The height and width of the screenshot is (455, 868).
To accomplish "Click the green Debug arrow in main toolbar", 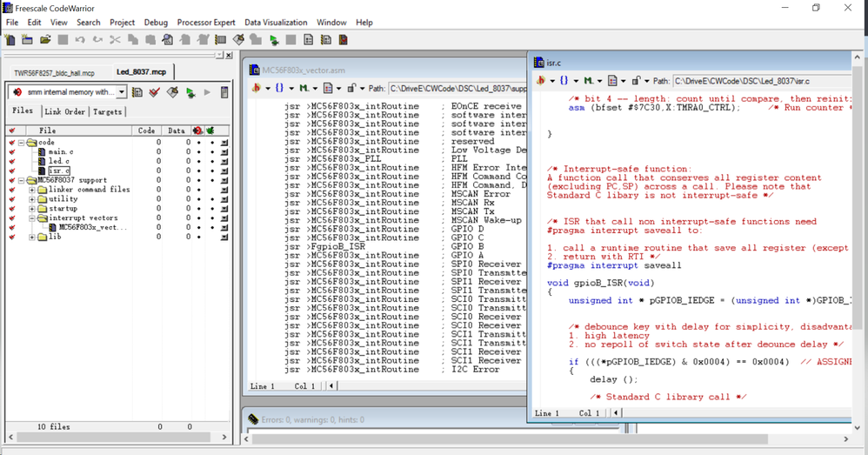I will [273, 40].
